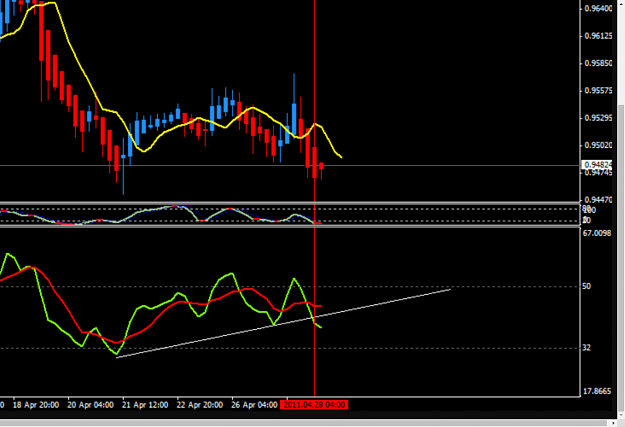Viewport: 625px width, 427px height.
Task: Select the white trendline in the RSI window
Action: (283, 323)
